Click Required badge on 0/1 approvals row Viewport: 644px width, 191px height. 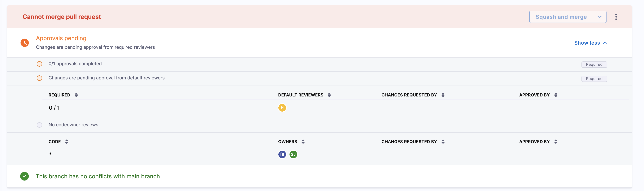594,64
